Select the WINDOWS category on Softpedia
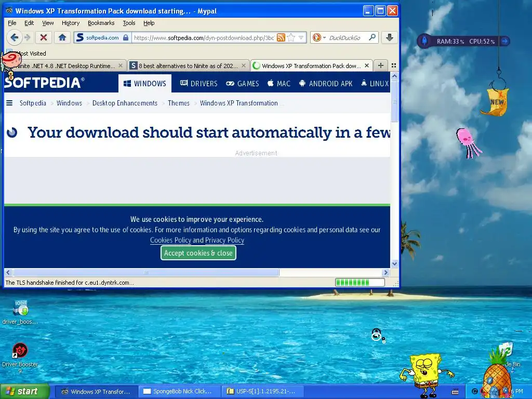Image resolution: width=532 pixels, height=399 pixels. point(145,84)
